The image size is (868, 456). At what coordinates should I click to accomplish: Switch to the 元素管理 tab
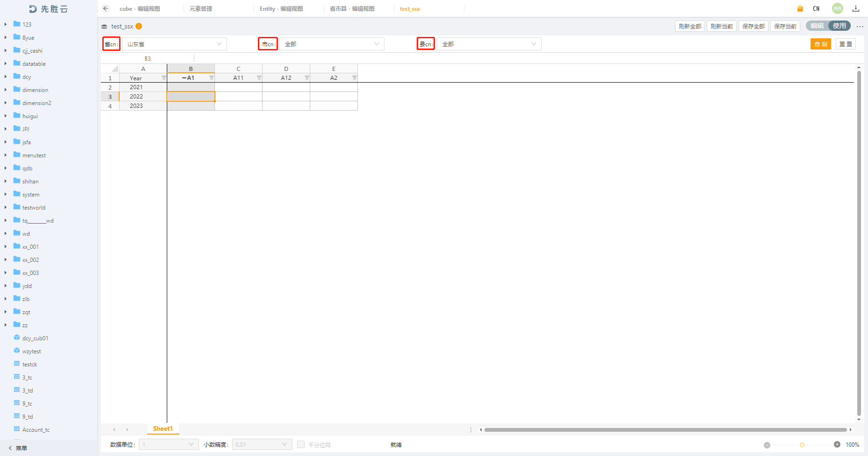point(201,8)
